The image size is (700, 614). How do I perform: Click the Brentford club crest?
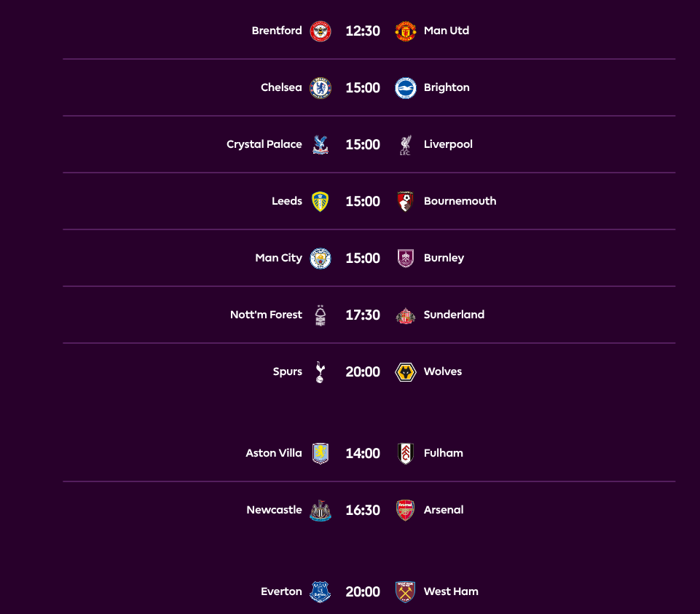(x=320, y=31)
